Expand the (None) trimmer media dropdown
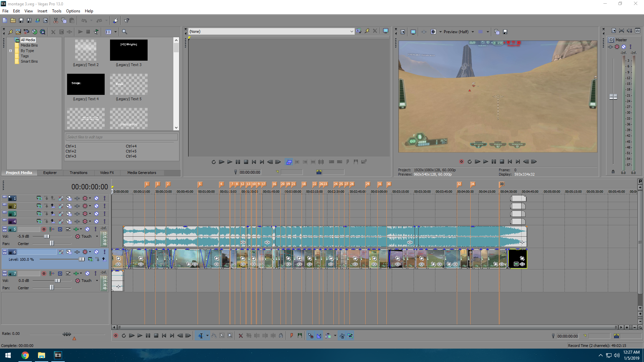The height and width of the screenshot is (362, 644). coord(351,32)
